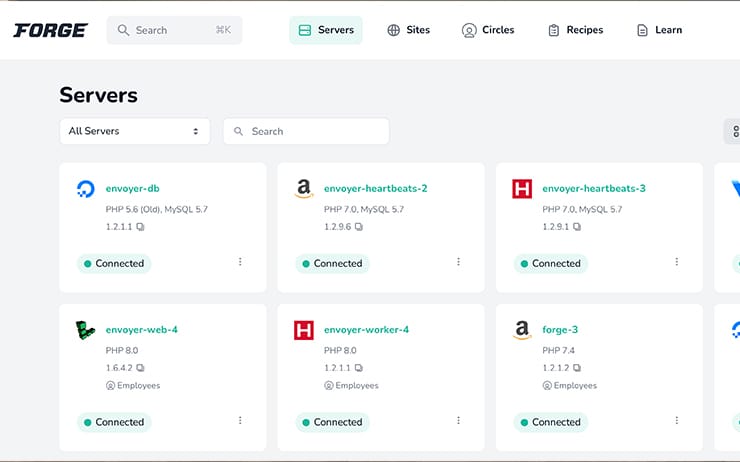Click Connected status badge on envoyer-web-4
Viewport: 740px width, 462px height.
pyautogui.click(x=114, y=422)
